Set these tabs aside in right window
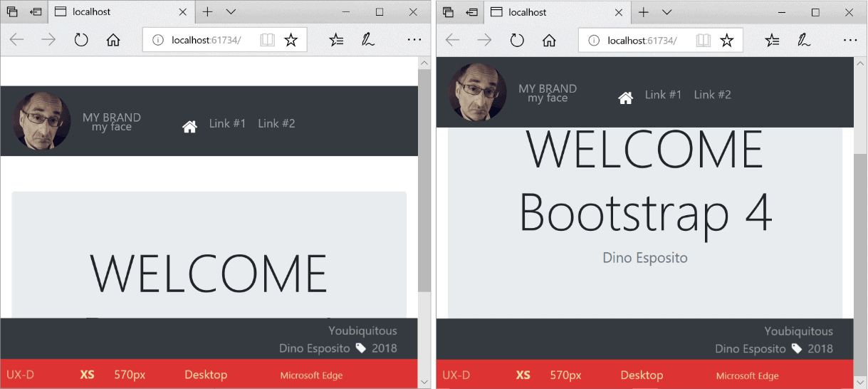 click(471, 12)
